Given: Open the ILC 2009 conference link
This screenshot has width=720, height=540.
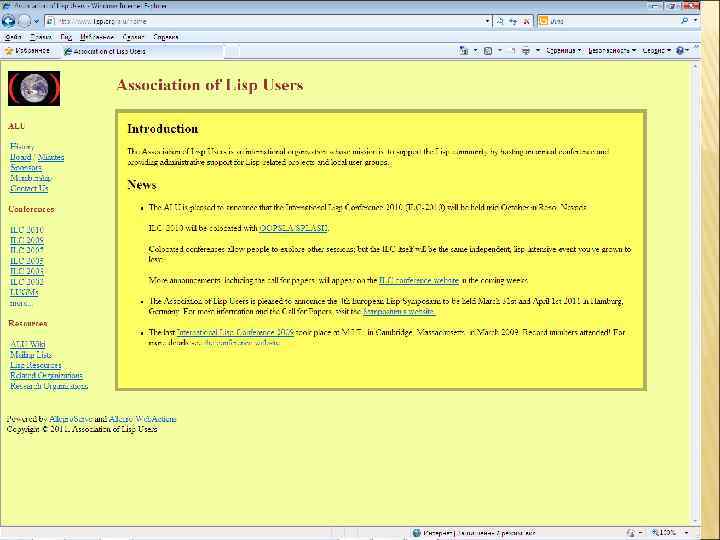Looking at the screenshot, I should 27,240.
